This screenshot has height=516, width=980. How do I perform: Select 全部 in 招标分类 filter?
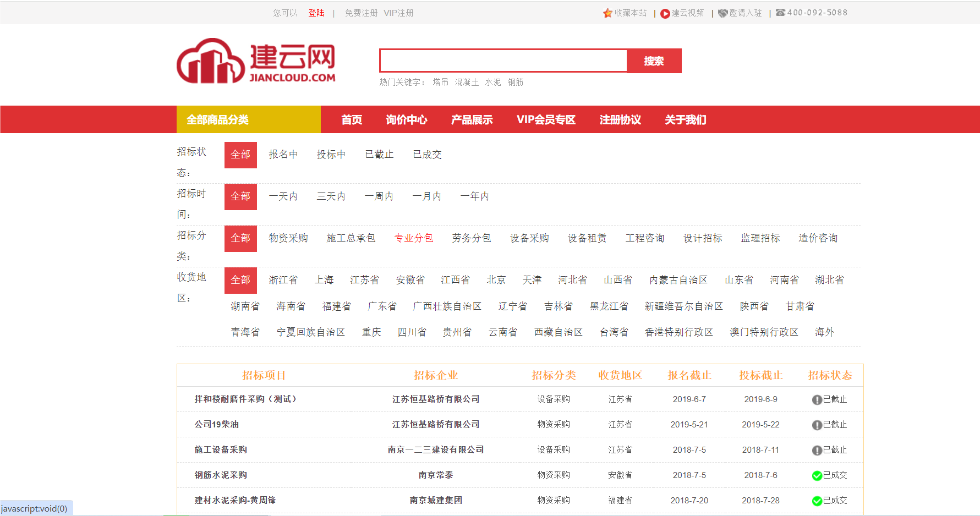tap(240, 238)
